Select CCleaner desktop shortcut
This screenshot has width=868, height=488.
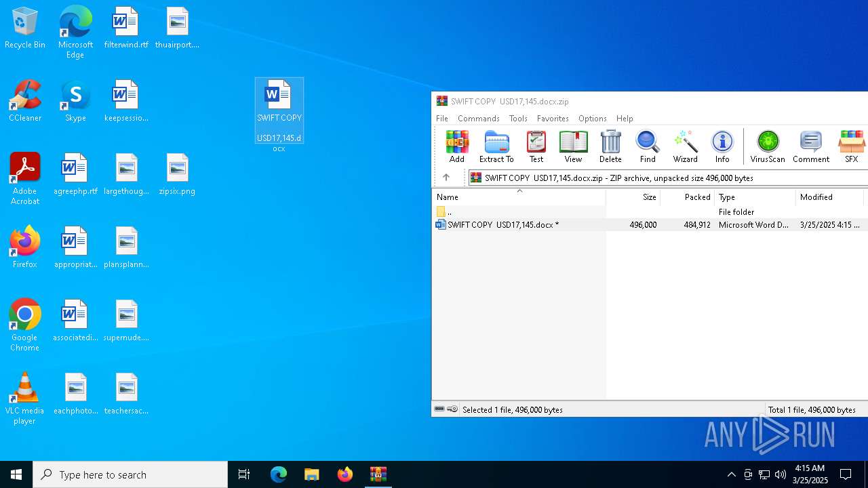25,102
